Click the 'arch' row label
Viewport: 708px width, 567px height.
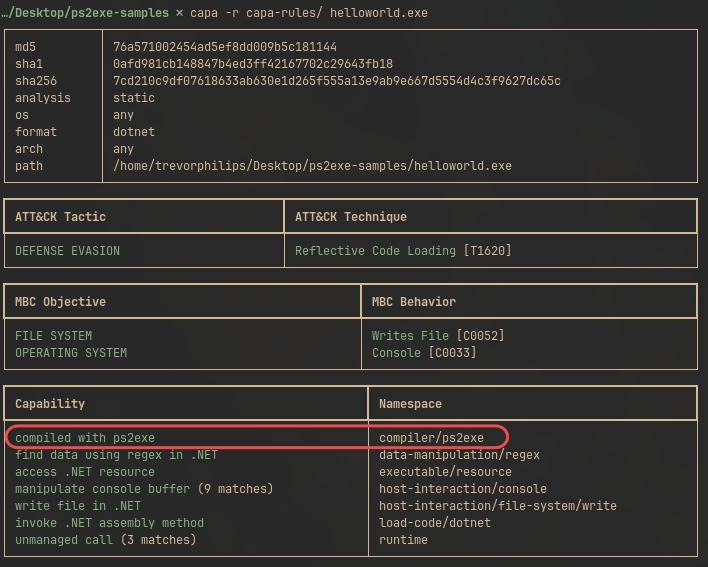pos(29,149)
